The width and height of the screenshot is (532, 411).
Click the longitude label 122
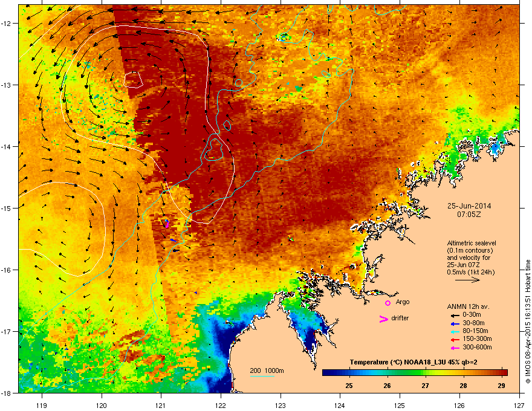pyautogui.click(x=221, y=405)
